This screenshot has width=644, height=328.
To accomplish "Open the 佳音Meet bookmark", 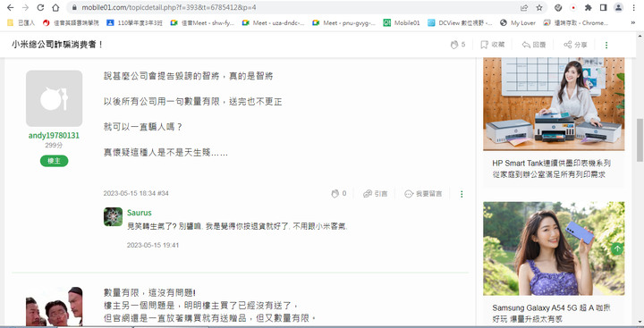I will [202, 23].
